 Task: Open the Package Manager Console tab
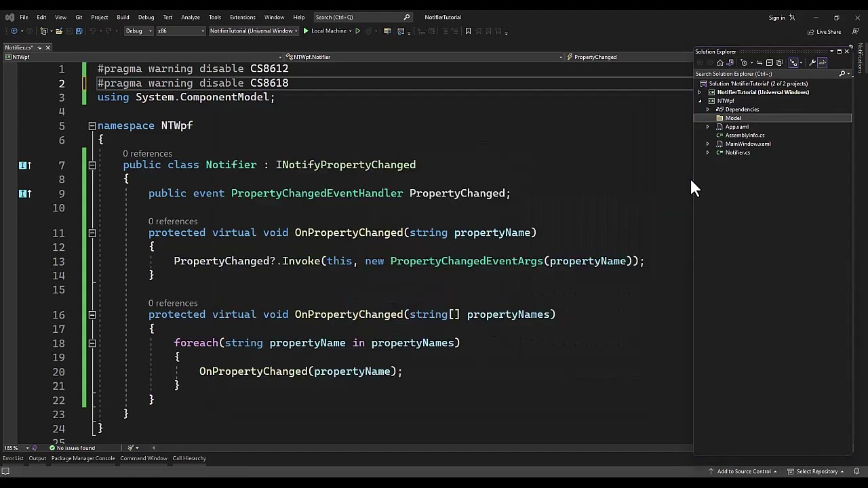[83, 458]
